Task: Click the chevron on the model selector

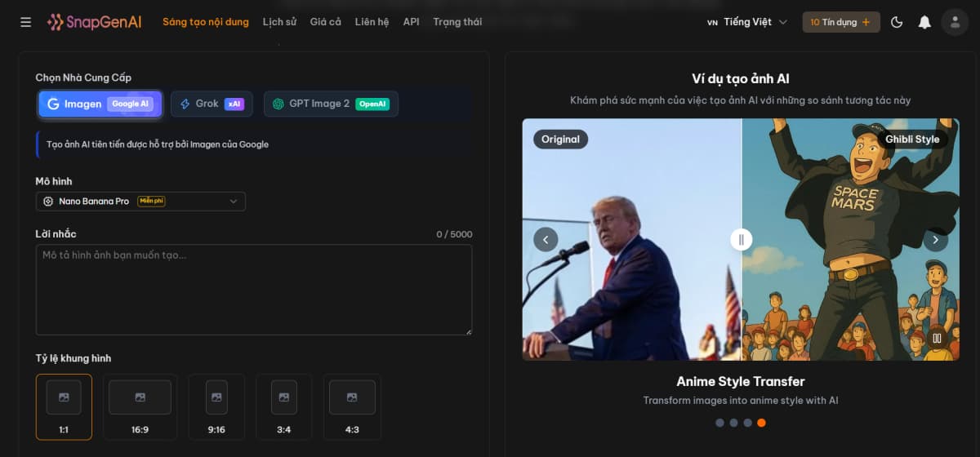Action: coord(233,201)
